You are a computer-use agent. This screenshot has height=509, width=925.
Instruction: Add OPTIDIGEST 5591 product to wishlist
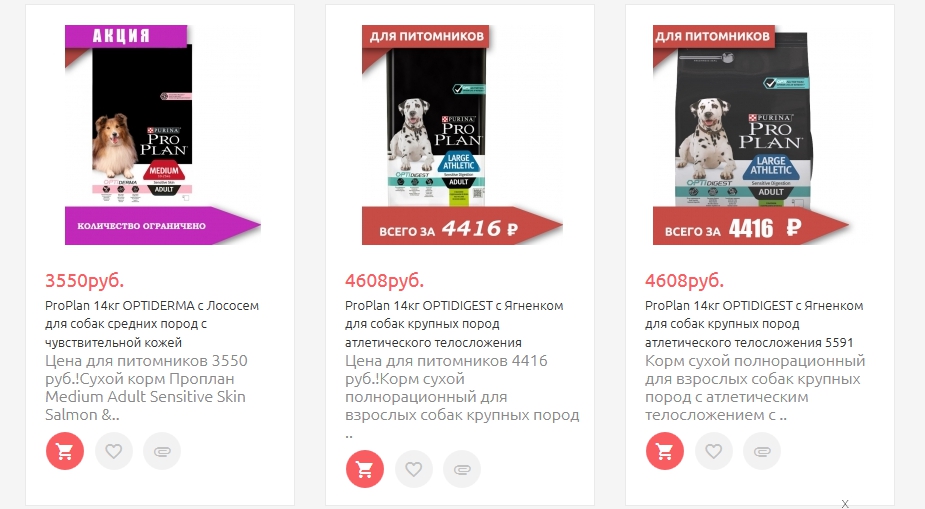[x=714, y=451]
